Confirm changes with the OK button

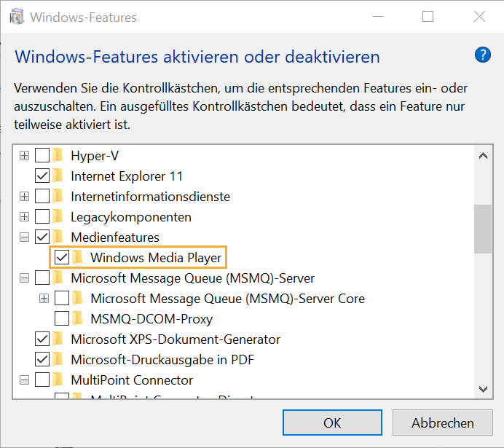[x=332, y=423]
